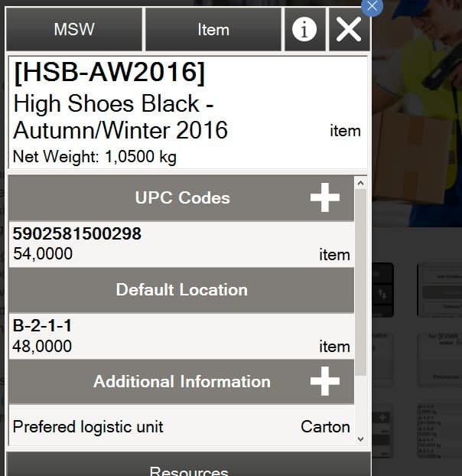Open the Resources section button

(x=188, y=467)
